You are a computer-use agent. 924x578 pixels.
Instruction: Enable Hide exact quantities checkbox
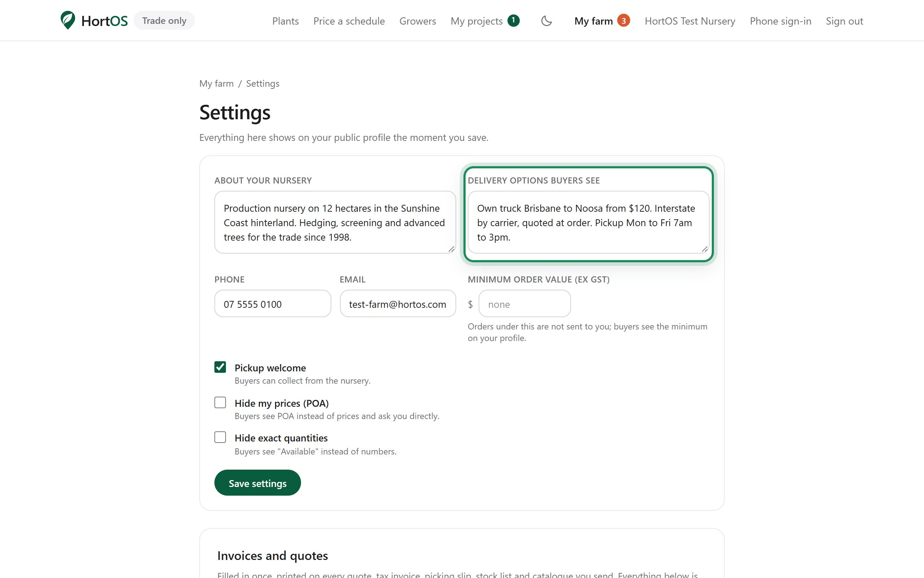[220, 437]
